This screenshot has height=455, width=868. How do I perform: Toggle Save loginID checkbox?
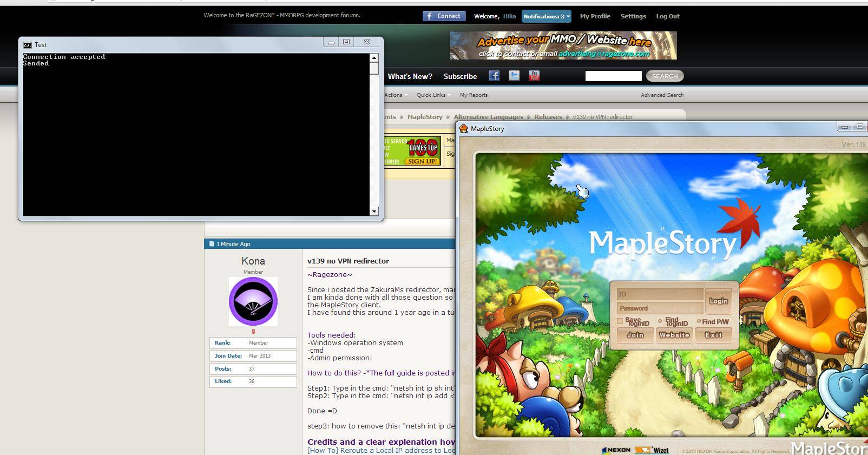(620, 321)
